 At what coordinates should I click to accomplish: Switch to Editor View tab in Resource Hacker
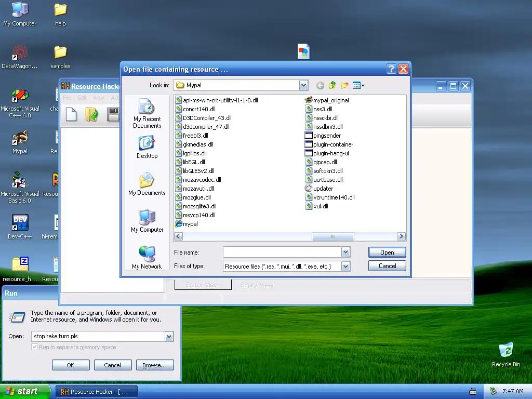203,285
